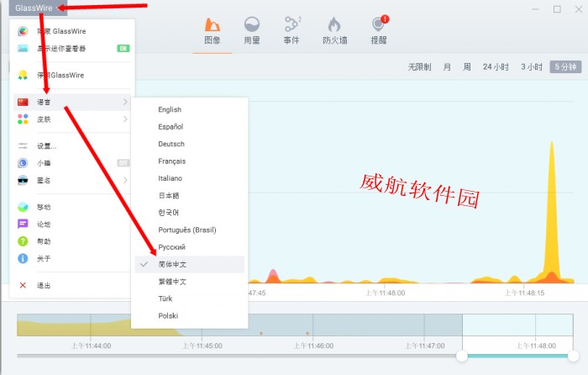Toggle the 小睡 snooze switch
588x375 pixels.
click(123, 162)
